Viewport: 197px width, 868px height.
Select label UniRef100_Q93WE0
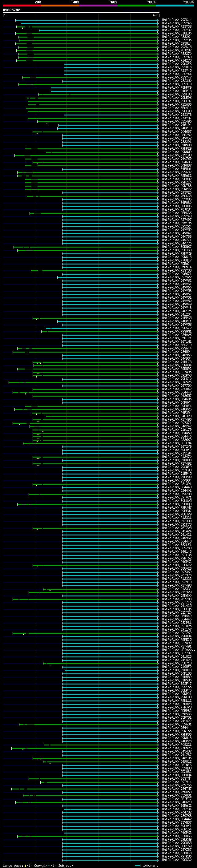tap(176, 67)
